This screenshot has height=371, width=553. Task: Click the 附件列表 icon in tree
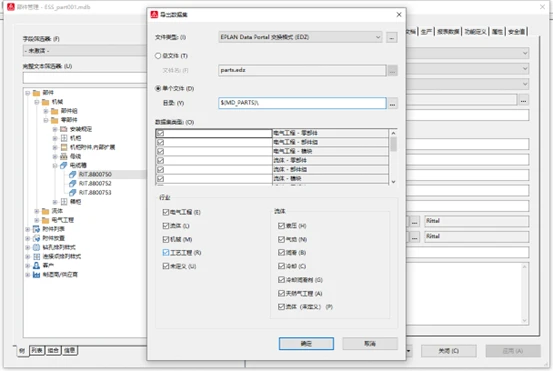(x=36, y=229)
